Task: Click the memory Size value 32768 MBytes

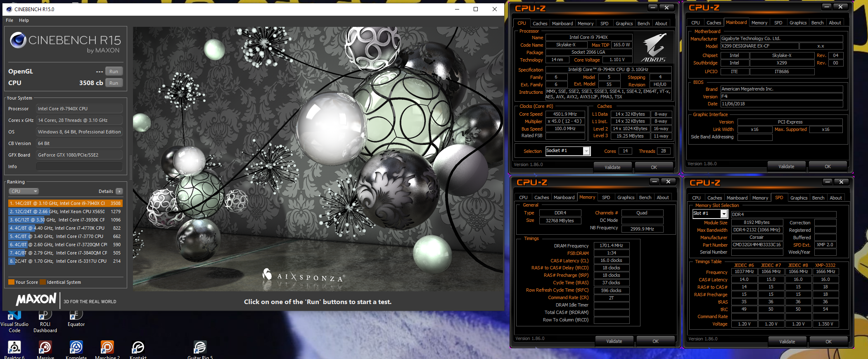Action: point(560,221)
